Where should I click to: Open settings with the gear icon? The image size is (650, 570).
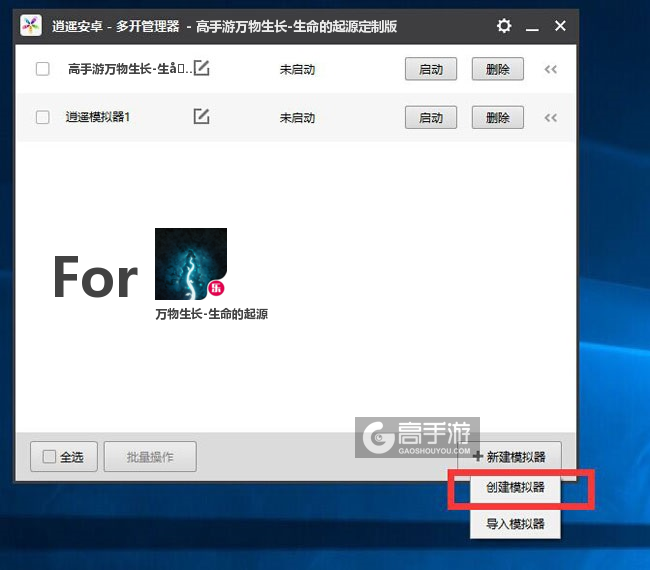504,26
